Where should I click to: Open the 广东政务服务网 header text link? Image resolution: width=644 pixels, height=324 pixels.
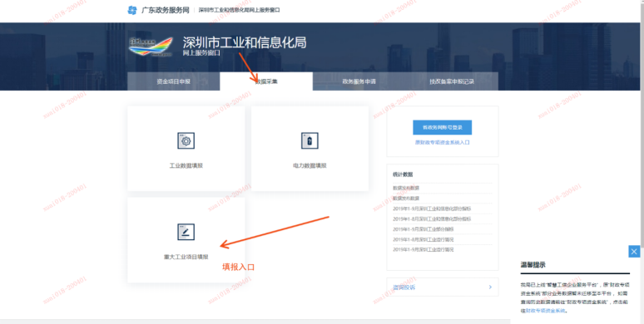point(165,10)
